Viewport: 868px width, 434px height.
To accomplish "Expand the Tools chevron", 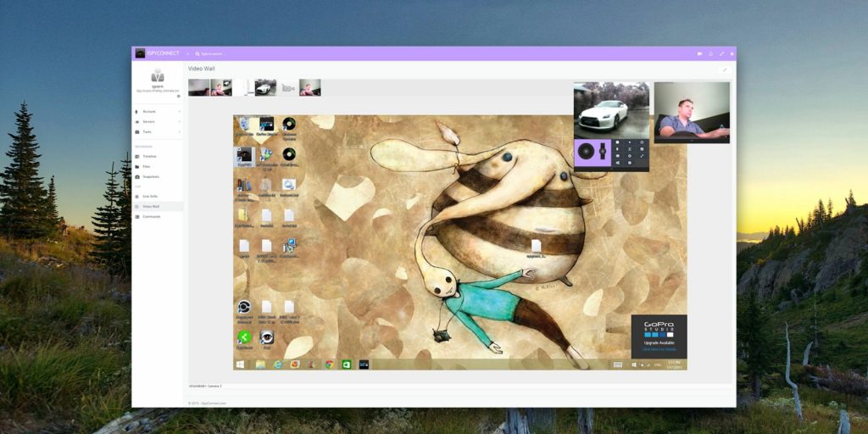I will coord(180,131).
